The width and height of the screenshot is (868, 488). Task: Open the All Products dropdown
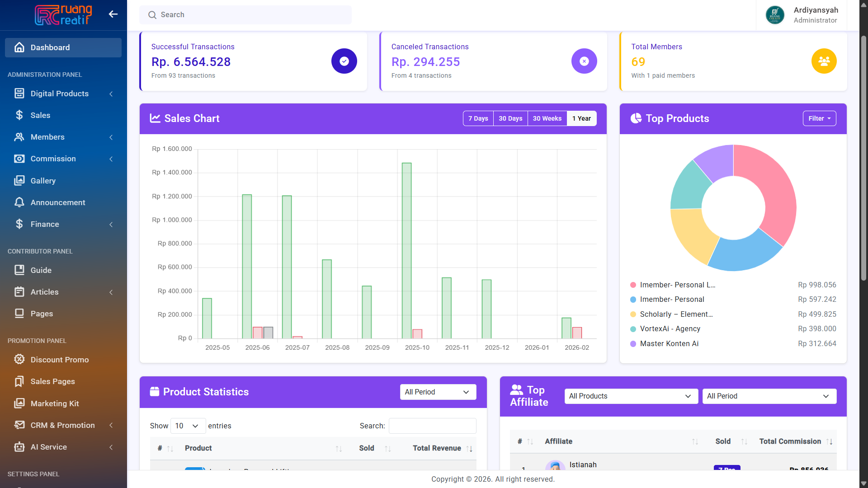[x=631, y=396]
